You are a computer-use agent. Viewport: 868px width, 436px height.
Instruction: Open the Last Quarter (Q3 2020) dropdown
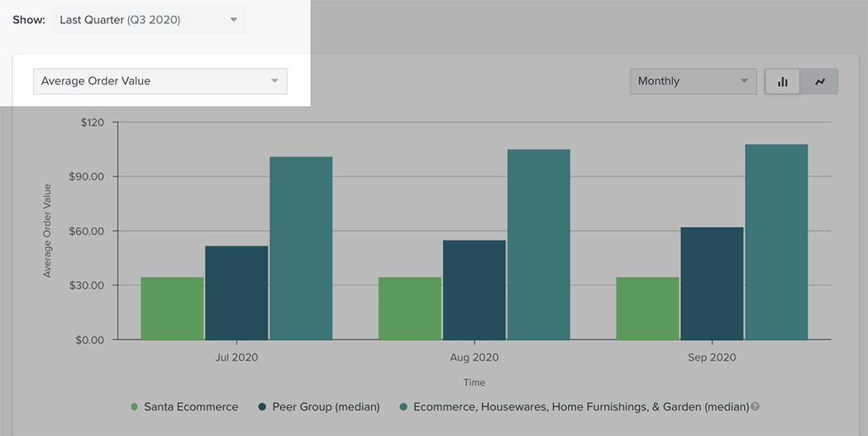(x=149, y=20)
